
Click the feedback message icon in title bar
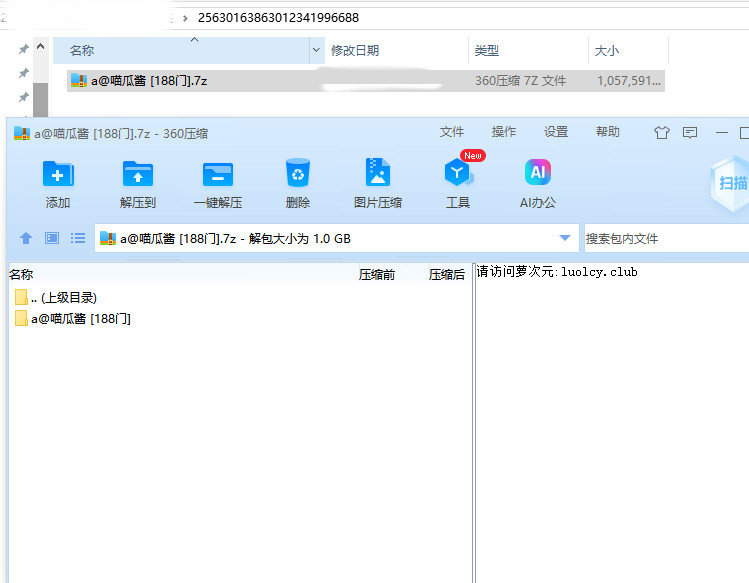(690, 132)
